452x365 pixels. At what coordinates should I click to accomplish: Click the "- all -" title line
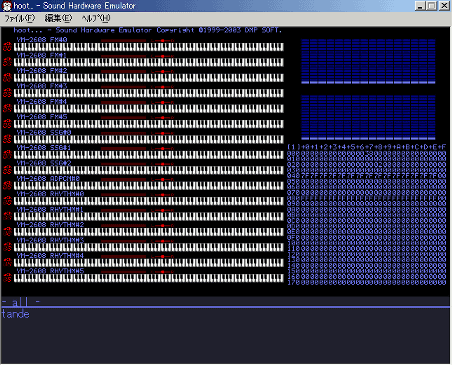click(21, 302)
